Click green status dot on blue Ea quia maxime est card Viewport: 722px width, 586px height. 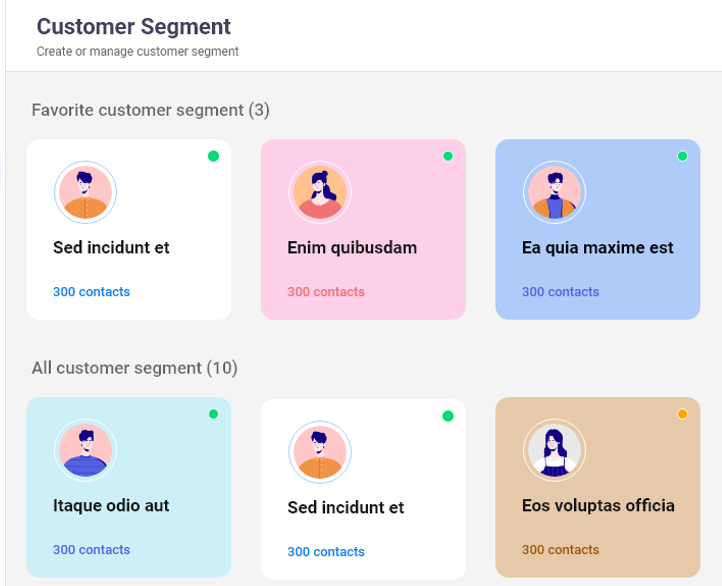coord(682,156)
